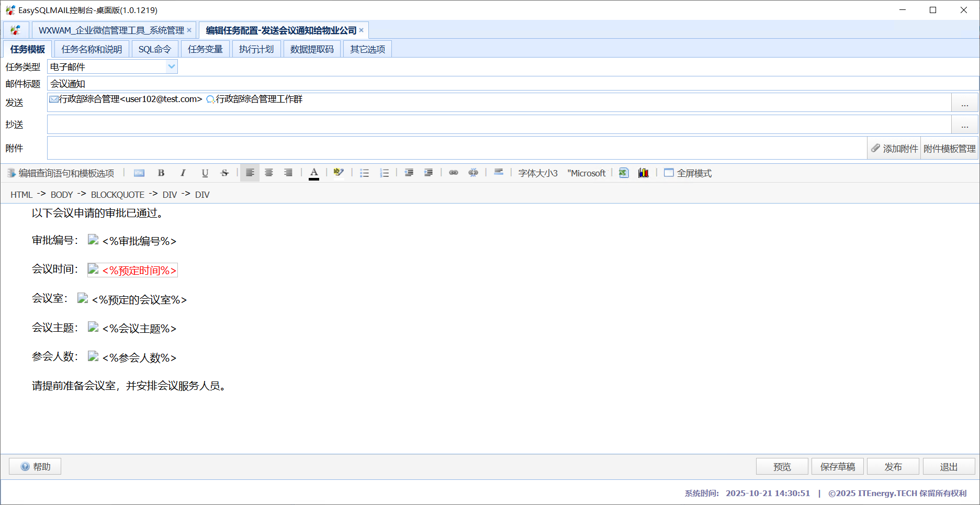Switch to HTML source view icon
The height and width of the screenshot is (505, 980).
pyautogui.click(x=139, y=173)
